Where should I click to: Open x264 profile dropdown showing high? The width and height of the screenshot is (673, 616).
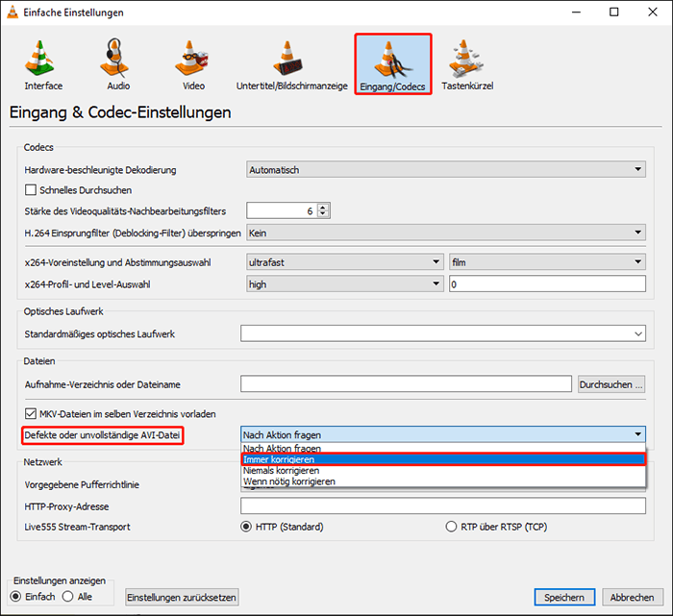click(344, 284)
